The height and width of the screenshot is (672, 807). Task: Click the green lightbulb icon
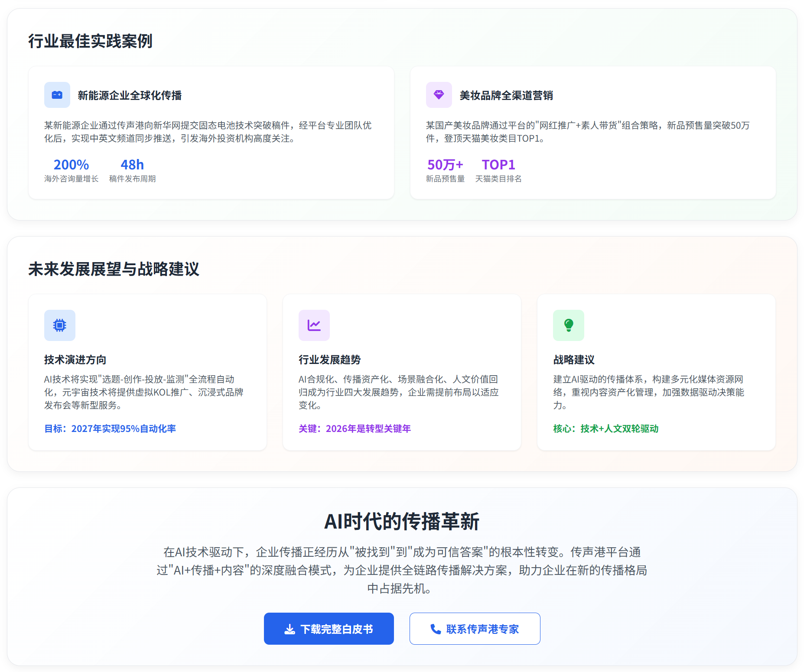tap(568, 325)
